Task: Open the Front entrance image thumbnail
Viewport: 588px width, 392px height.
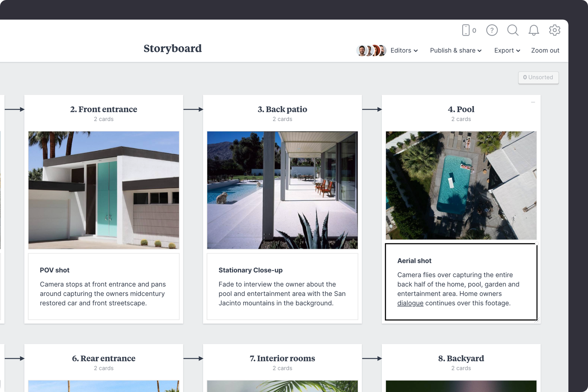Action: 103,190
